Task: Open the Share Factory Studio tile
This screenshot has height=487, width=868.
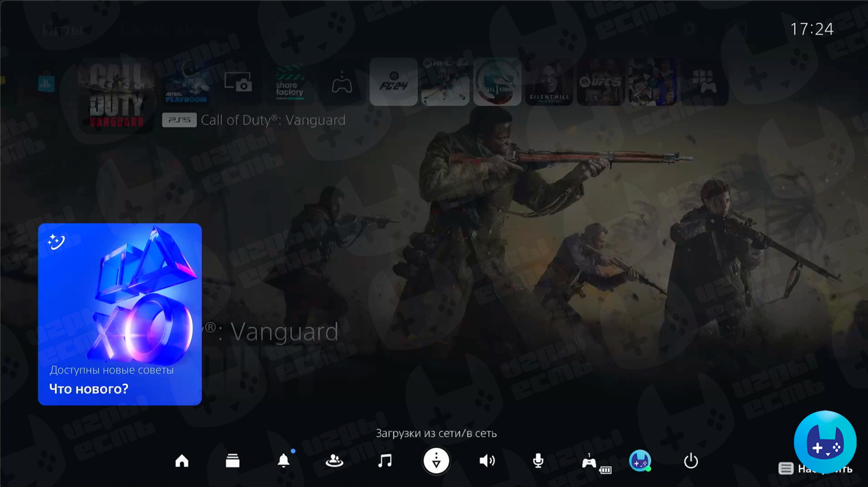Action: coord(290,82)
